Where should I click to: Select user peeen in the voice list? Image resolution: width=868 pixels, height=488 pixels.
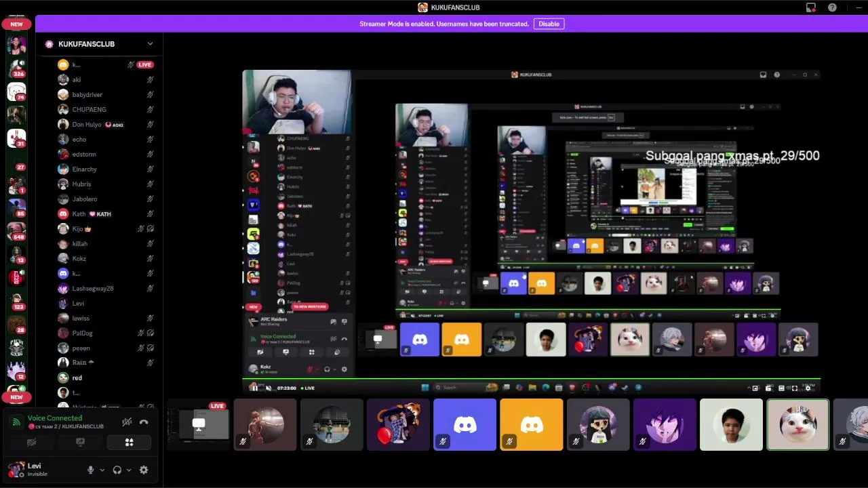tap(106, 348)
